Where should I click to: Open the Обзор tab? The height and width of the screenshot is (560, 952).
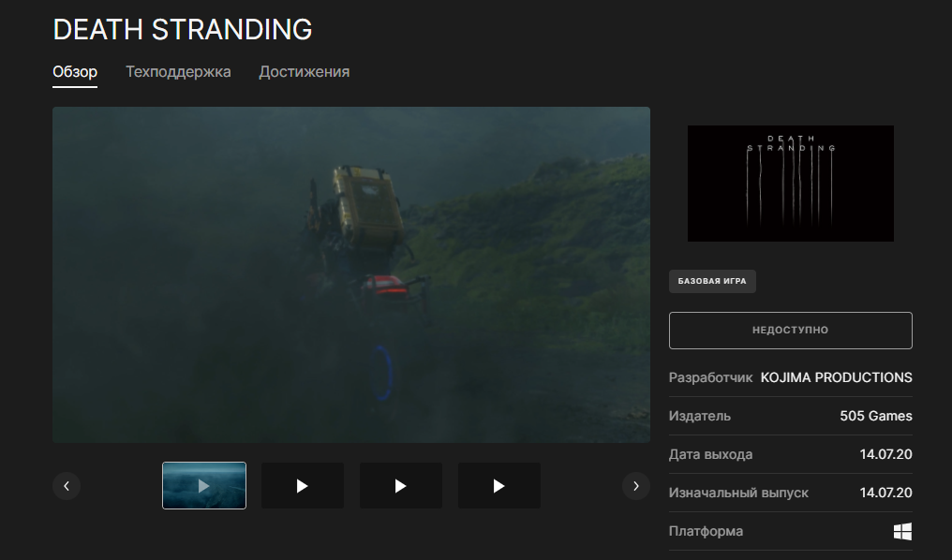(x=75, y=71)
